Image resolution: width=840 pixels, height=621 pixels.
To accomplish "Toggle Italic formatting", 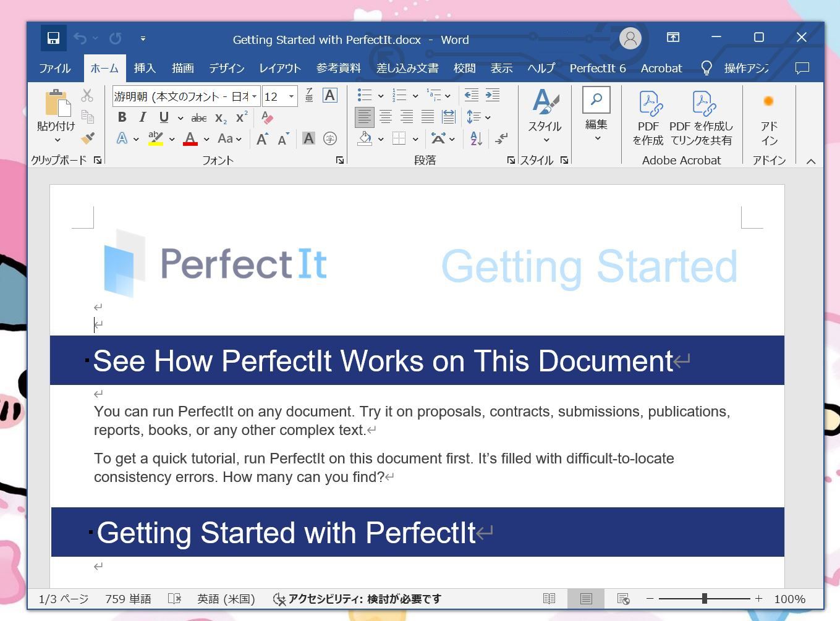I will (143, 117).
